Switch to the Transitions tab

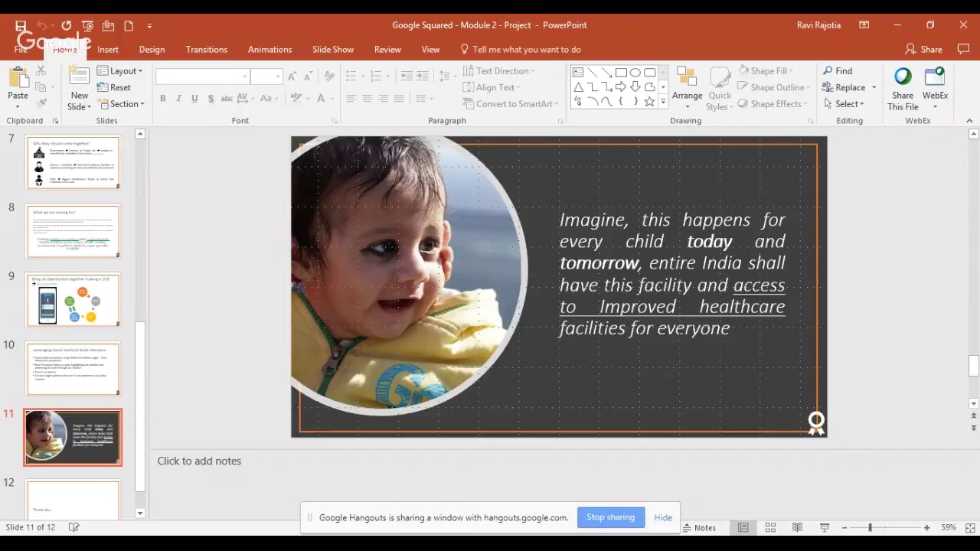207,50
